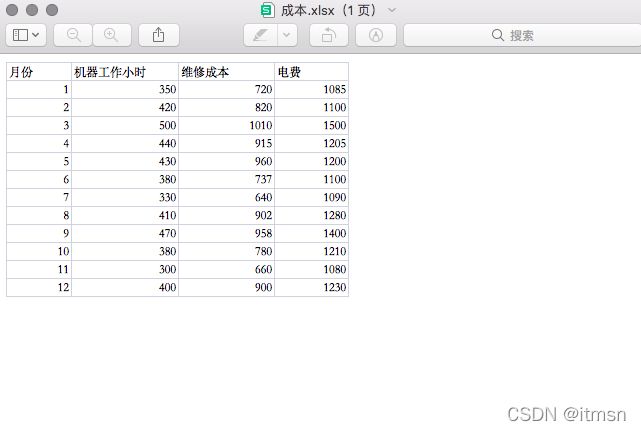Click the cell with value 820

click(x=226, y=108)
